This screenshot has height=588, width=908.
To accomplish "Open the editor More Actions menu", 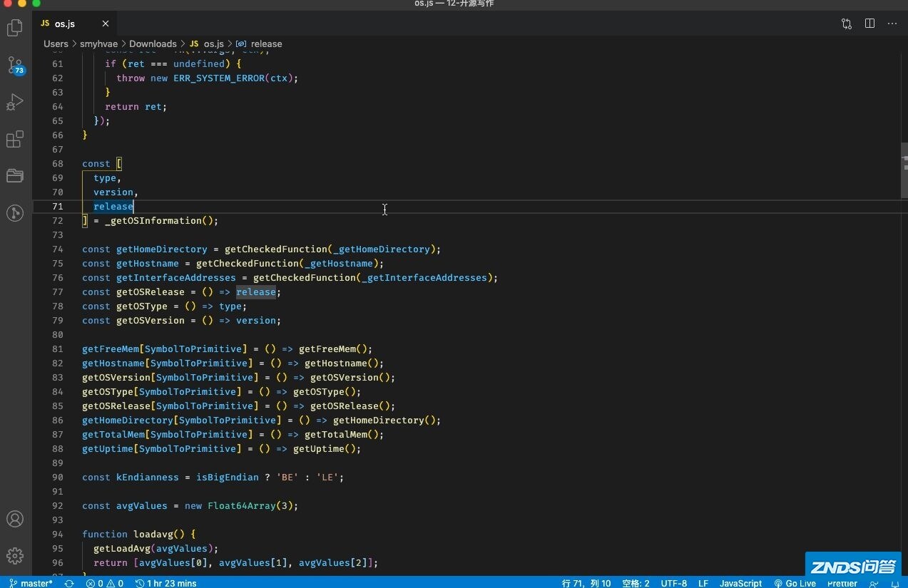I will [x=892, y=24].
